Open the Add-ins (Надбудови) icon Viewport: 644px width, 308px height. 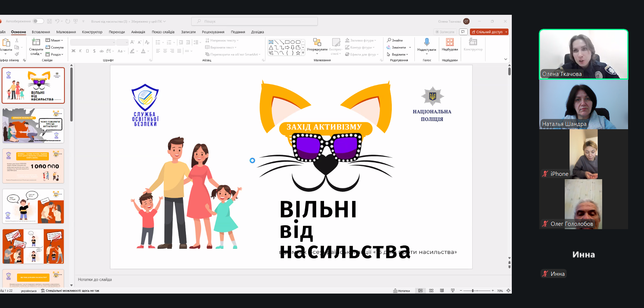pos(450,42)
